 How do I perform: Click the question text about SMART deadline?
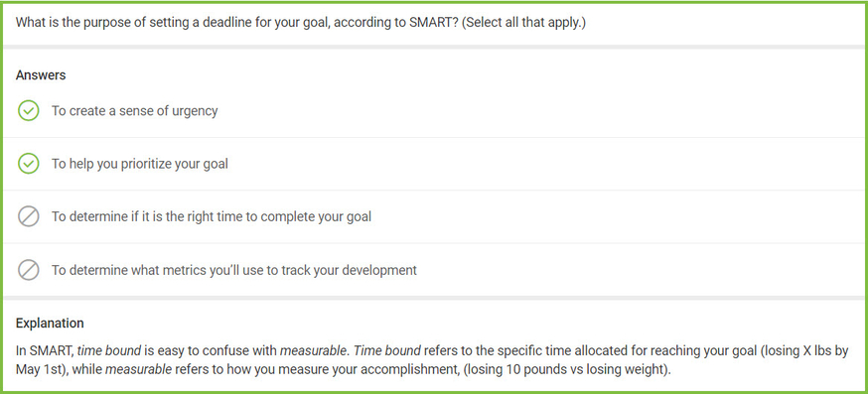(x=301, y=24)
